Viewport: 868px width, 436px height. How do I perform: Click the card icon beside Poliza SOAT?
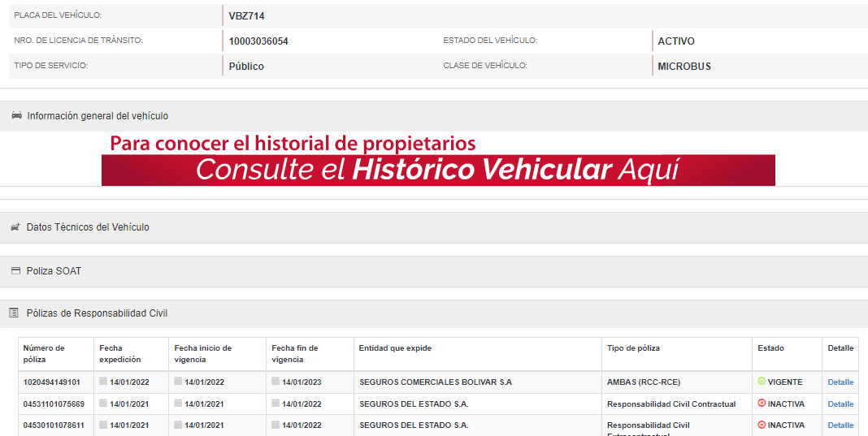pos(15,271)
